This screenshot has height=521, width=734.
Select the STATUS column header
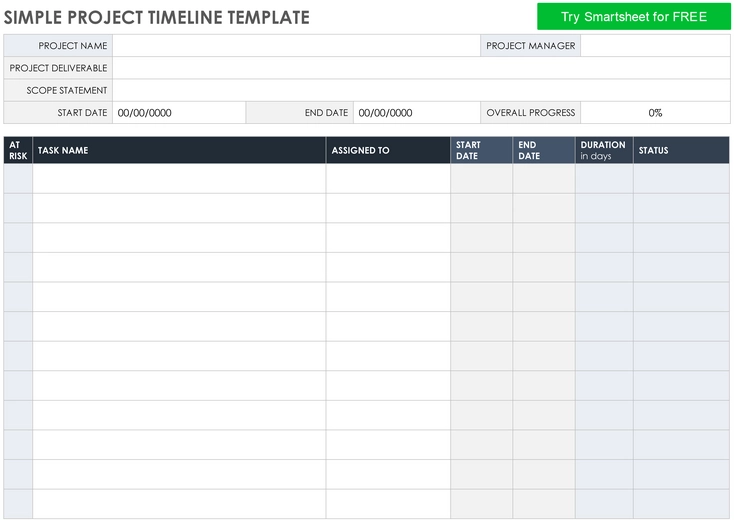pyautogui.click(x=682, y=150)
